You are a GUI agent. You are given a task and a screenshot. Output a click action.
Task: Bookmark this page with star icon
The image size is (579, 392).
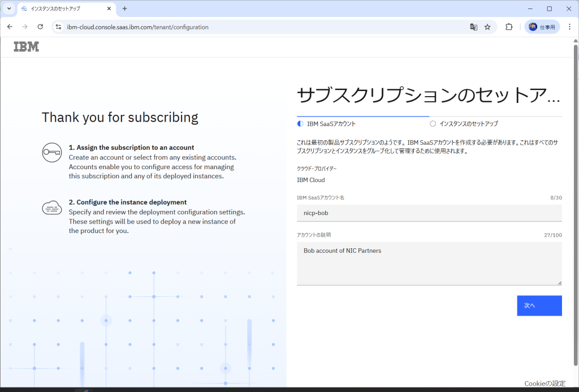[487, 27]
